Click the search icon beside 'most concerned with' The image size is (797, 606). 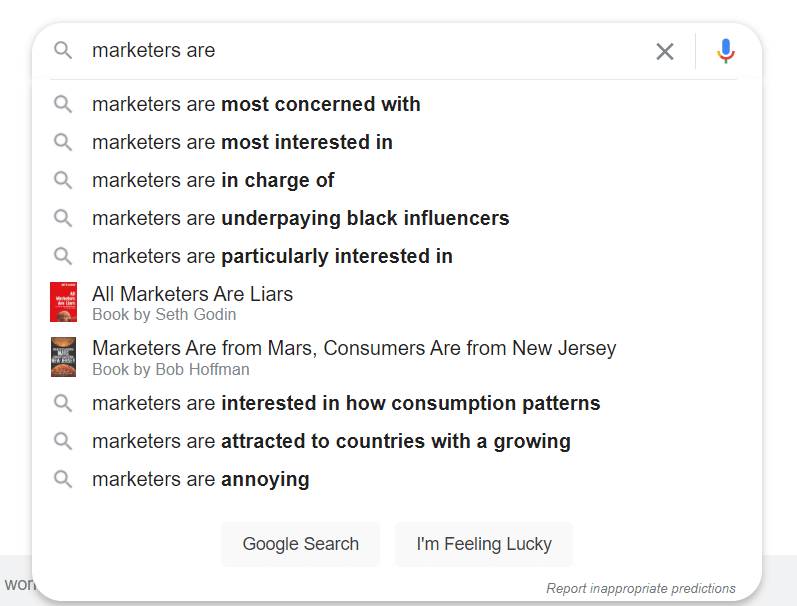click(x=63, y=104)
